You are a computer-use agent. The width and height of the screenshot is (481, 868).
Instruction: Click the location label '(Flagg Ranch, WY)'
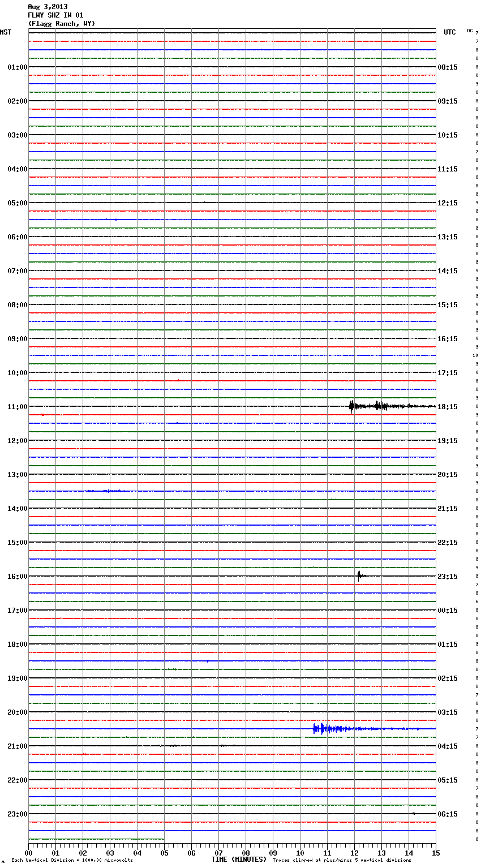click(62, 24)
